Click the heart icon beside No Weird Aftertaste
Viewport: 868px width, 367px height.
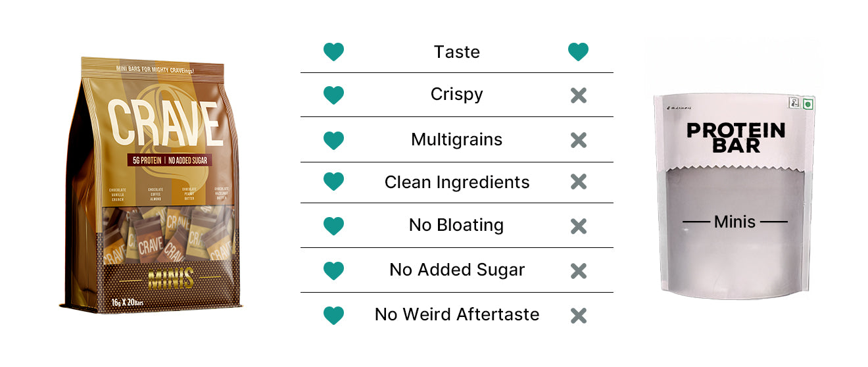[334, 316]
